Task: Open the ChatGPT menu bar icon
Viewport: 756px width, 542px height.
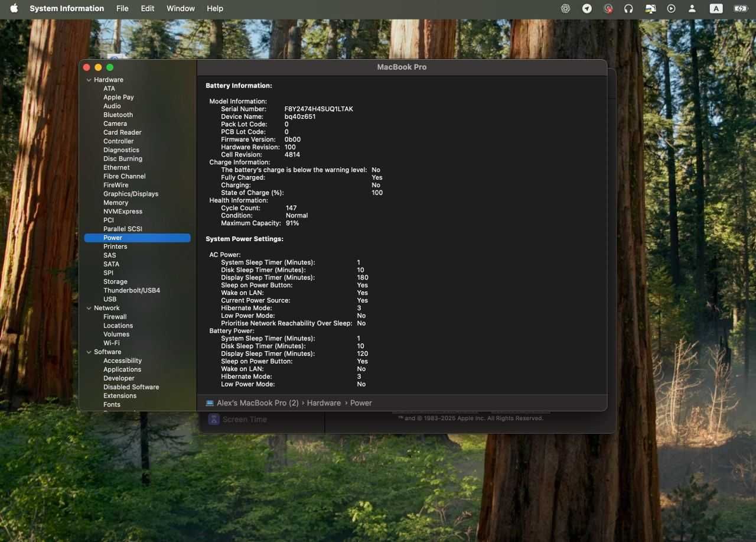Action: coord(565,8)
